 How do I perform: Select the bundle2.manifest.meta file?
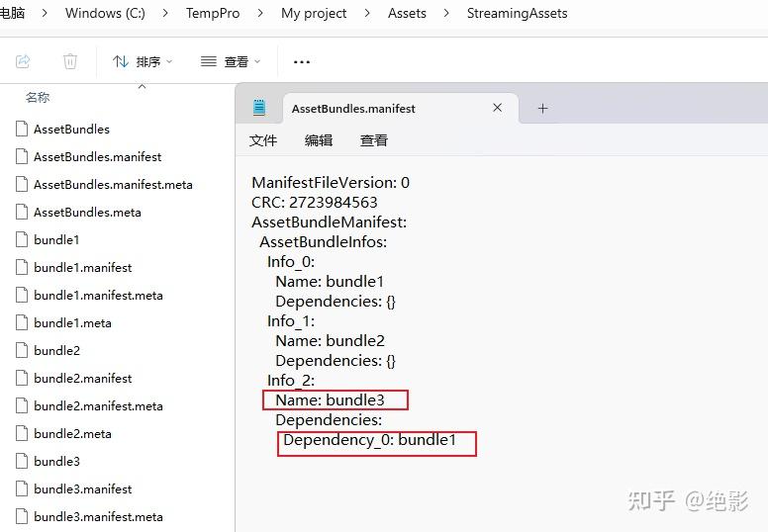pos(98,405)
